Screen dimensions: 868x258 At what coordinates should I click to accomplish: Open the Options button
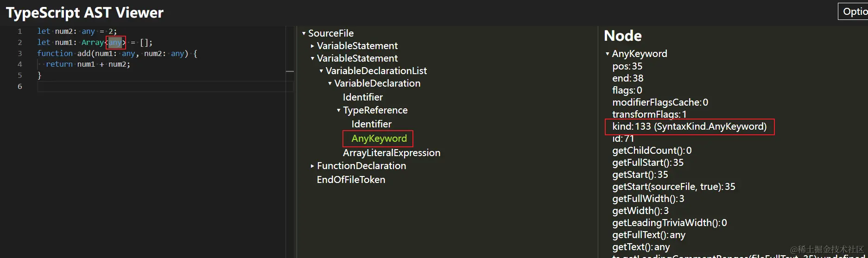(853, 12)
